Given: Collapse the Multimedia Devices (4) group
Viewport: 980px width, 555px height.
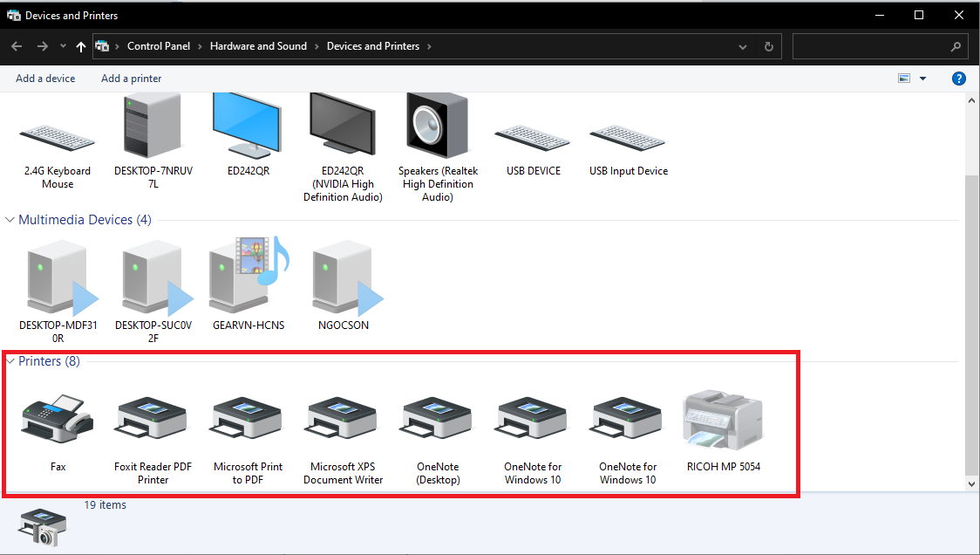Looking at the screenshot, I should (10, 220).
